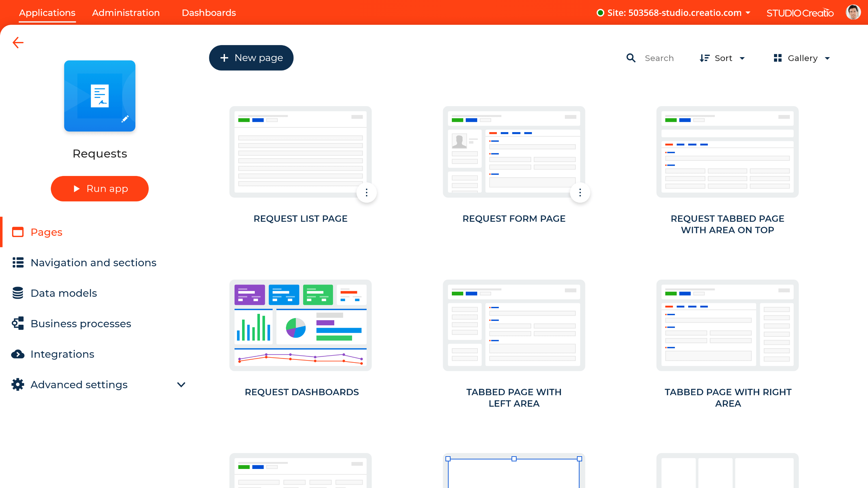Select Business processes in the sidebar
The width and height of the screenshot is (868, 488).
coord(81,324)
